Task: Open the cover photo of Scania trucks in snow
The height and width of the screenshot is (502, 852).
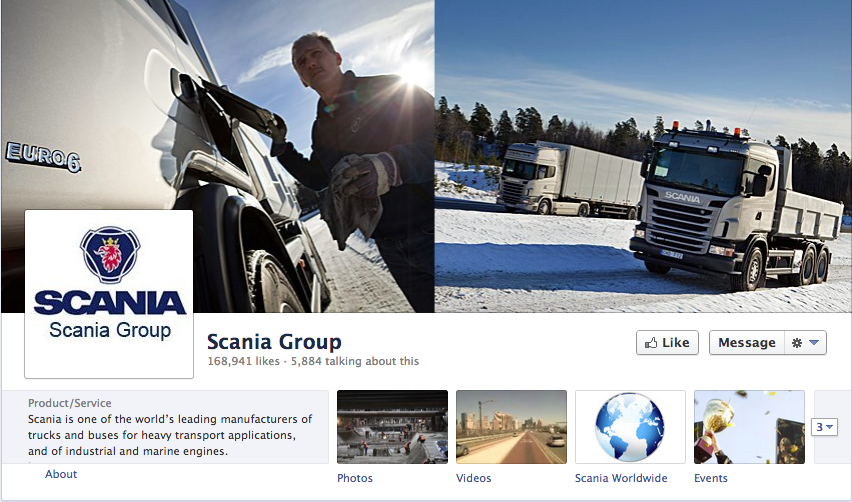Action: click(x=643, y=156)
